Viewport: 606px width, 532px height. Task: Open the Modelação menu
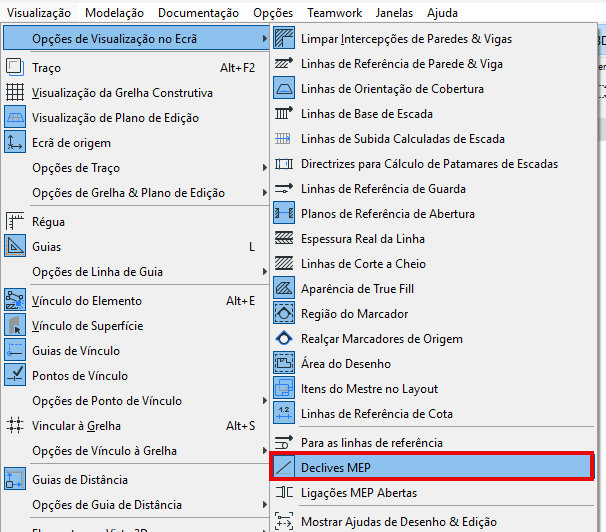(x=114, y=13)
